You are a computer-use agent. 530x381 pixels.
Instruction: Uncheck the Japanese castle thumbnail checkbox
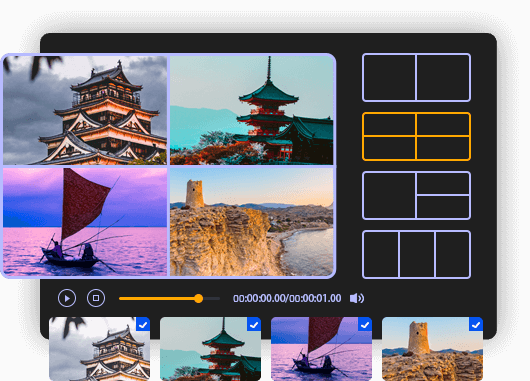[143, 325]
